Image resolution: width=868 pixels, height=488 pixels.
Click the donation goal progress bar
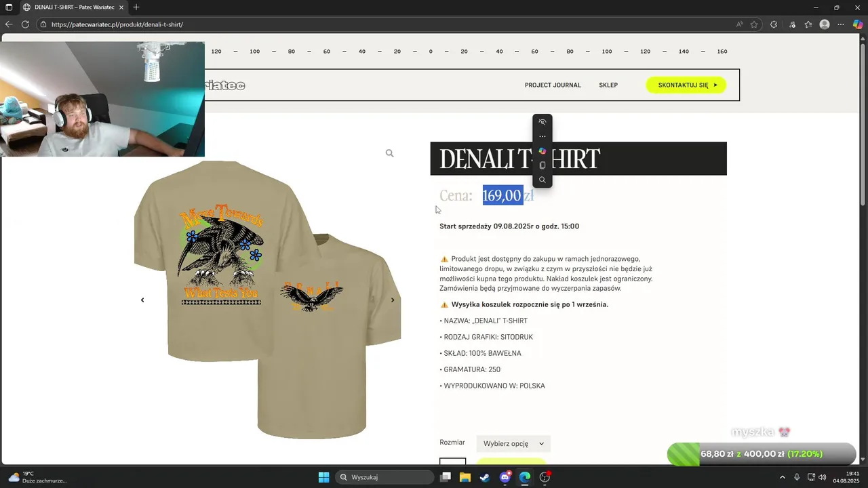762,454
